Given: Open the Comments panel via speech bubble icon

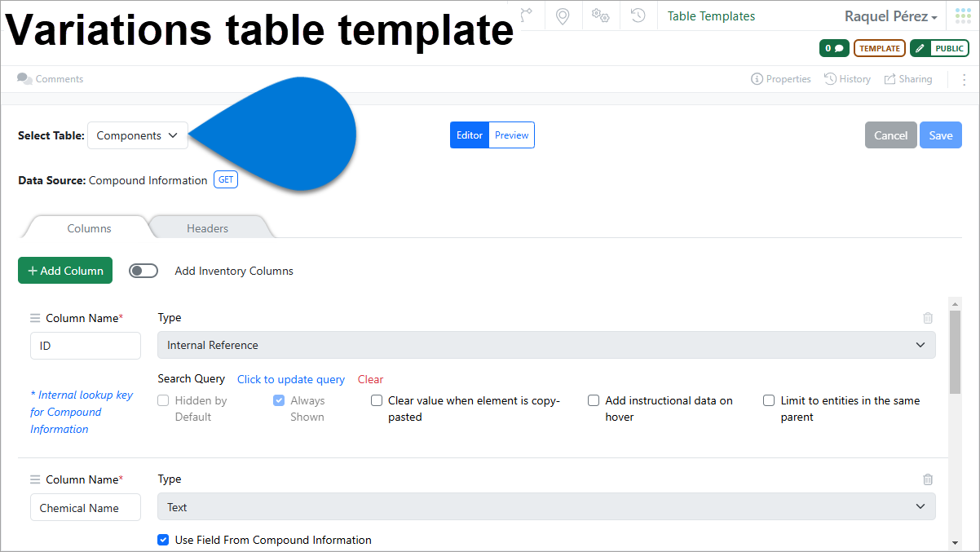Looking at the screenshot, I should [x=24, y=78].
